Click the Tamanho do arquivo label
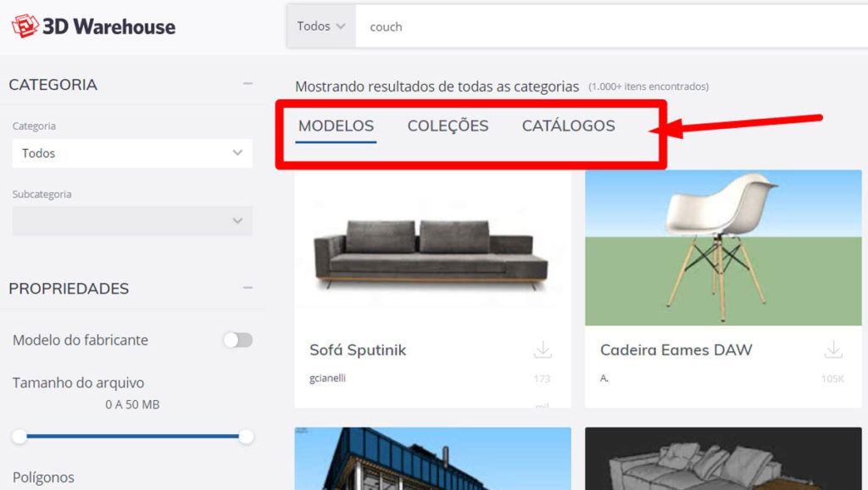The image size is (868, 490). pos(78,382)
